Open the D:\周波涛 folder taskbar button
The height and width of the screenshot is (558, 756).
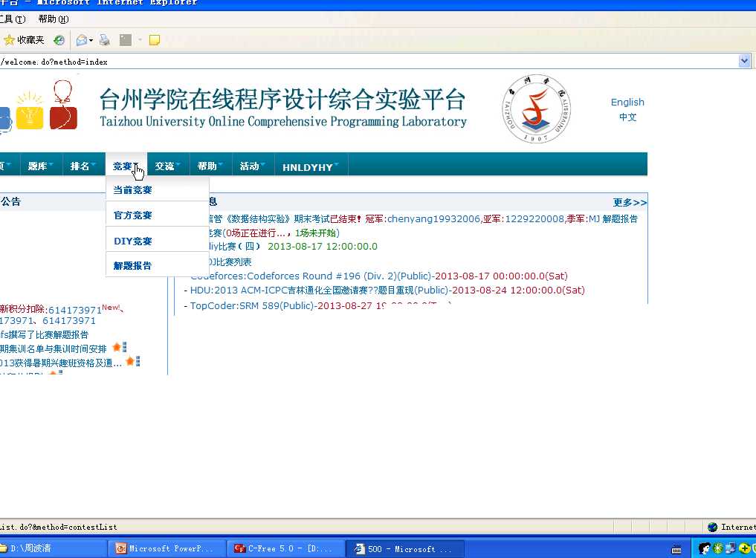coord(52,548)
